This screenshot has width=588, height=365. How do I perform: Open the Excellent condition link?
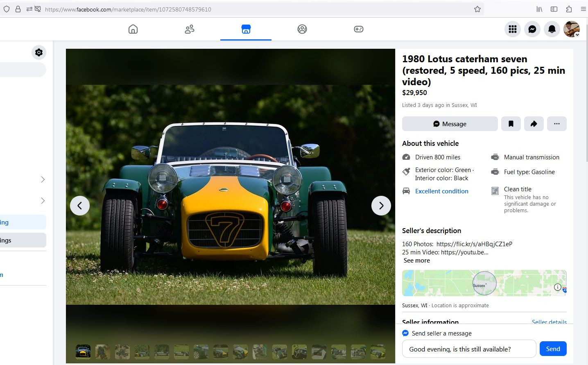point(442,191)
